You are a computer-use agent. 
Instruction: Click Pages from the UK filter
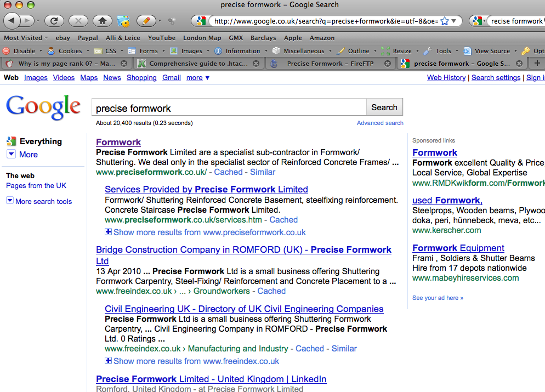point(36,185)
